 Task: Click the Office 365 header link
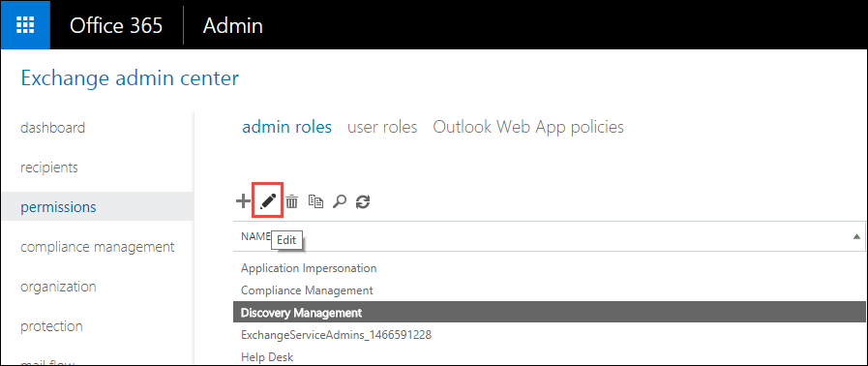click(x=116, y=25)
